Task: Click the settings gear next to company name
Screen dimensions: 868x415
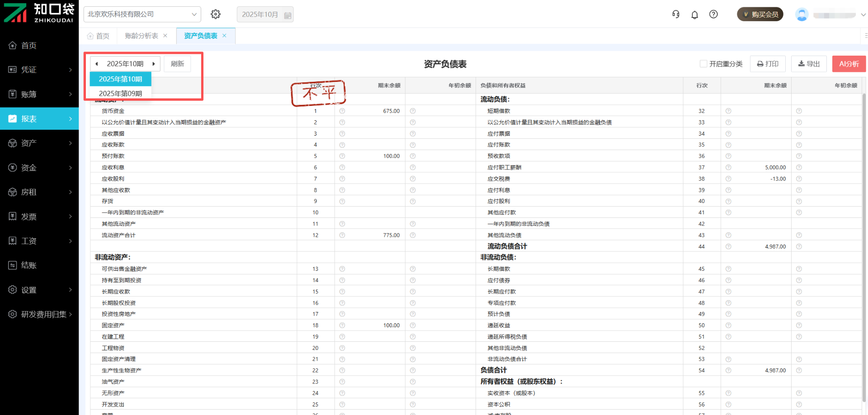Action: [216, 14]
